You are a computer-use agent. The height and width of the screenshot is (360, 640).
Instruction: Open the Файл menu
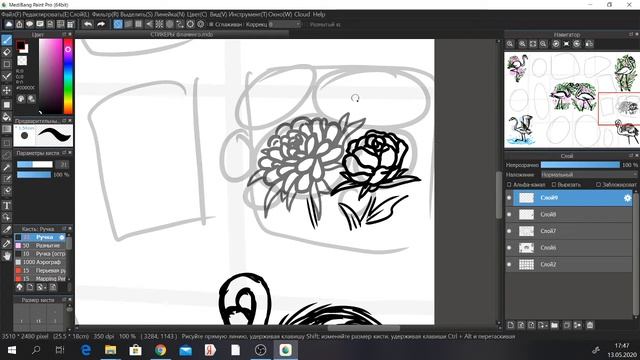(11, 14)
